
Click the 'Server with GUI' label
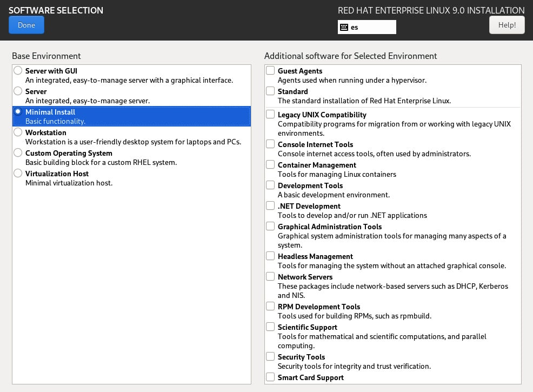(x=51, y=71)
